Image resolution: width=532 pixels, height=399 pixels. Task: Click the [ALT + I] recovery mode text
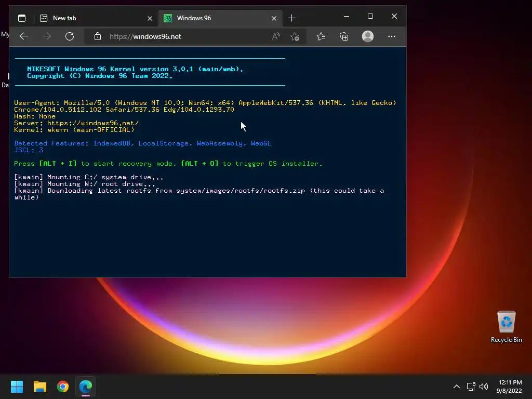point(58,164)
